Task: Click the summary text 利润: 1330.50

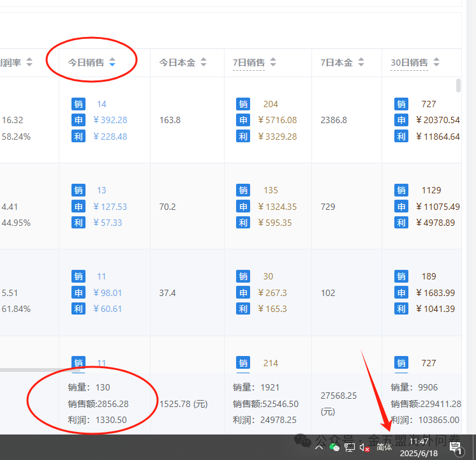Action: (x=97, y=420)
